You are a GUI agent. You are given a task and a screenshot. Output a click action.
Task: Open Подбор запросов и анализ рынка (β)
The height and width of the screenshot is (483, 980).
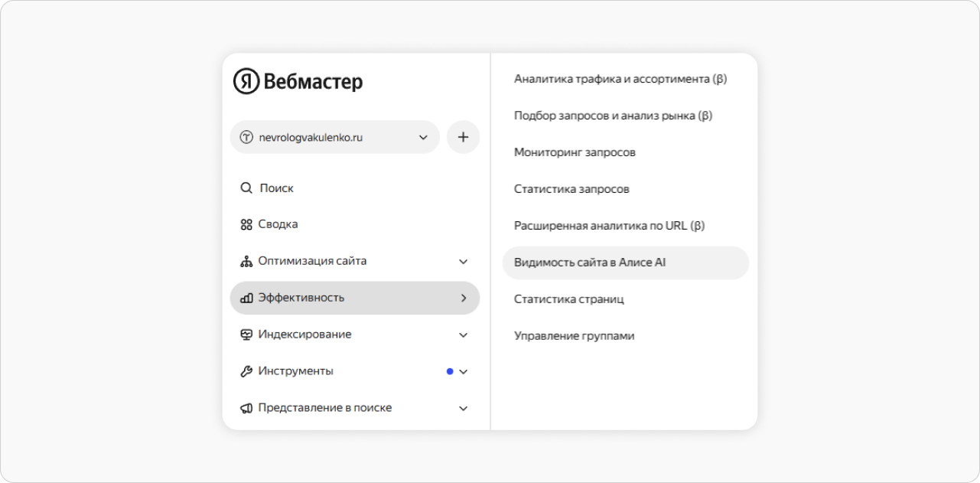coord(614,116)
